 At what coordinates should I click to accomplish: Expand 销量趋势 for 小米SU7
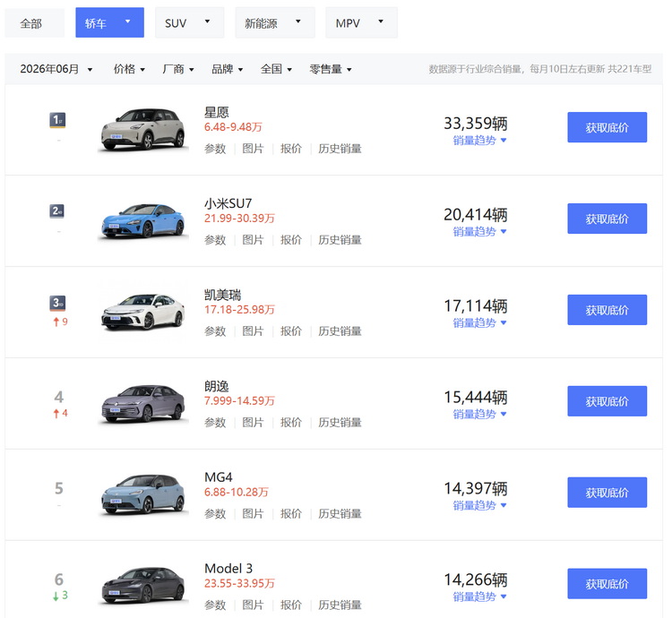coord(479,232)
